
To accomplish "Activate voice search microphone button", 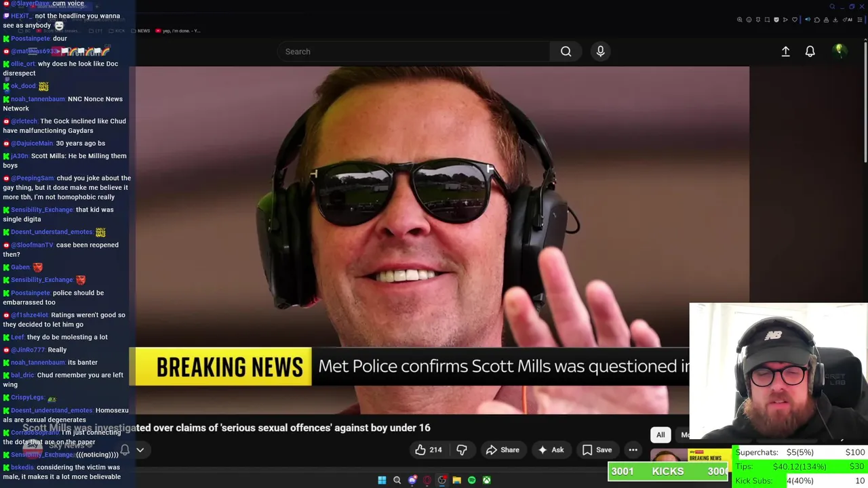I will coord(600,52).
